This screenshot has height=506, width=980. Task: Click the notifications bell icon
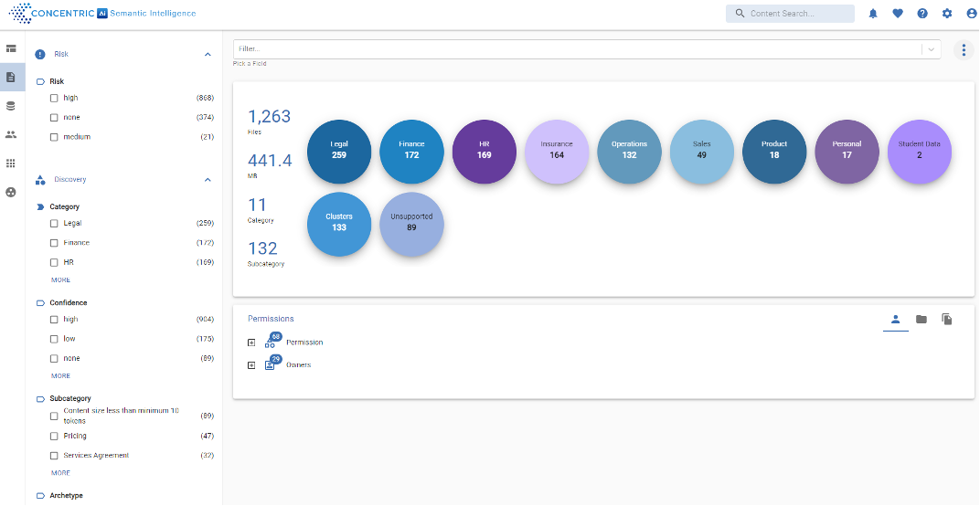click(x=872, y=14)
